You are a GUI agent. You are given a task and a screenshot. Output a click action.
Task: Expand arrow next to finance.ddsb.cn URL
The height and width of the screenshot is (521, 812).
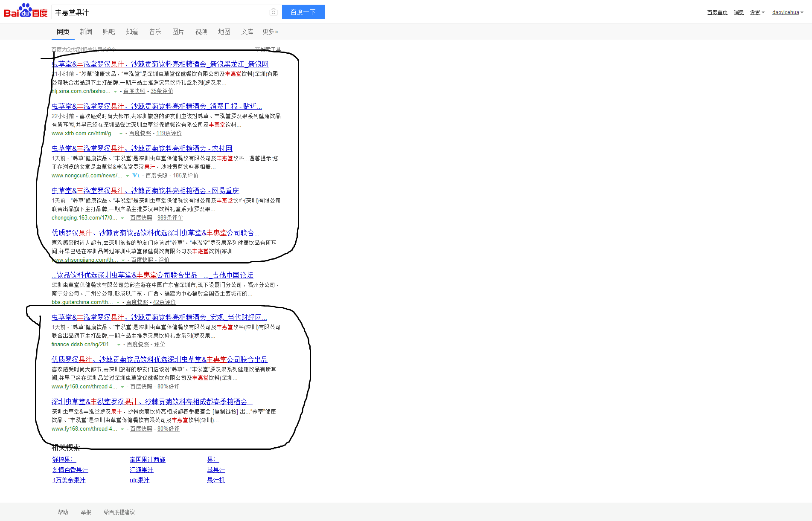(119, 344)
